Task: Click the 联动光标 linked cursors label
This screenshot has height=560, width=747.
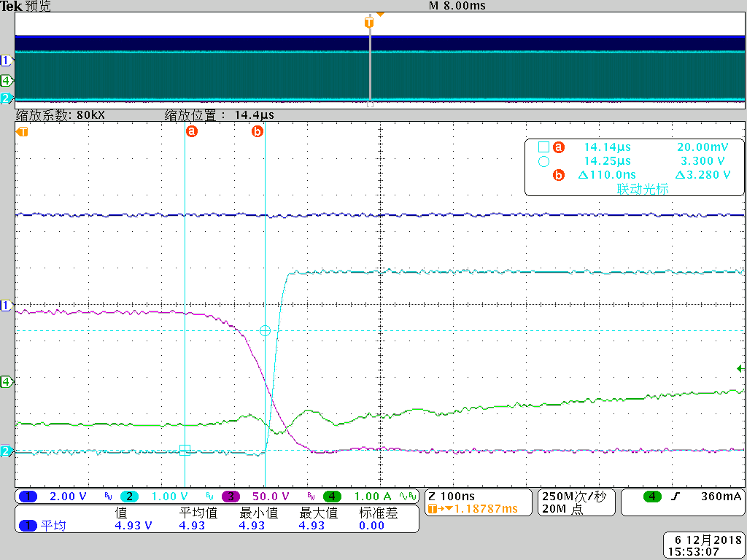Action: (x=643, y=189)
